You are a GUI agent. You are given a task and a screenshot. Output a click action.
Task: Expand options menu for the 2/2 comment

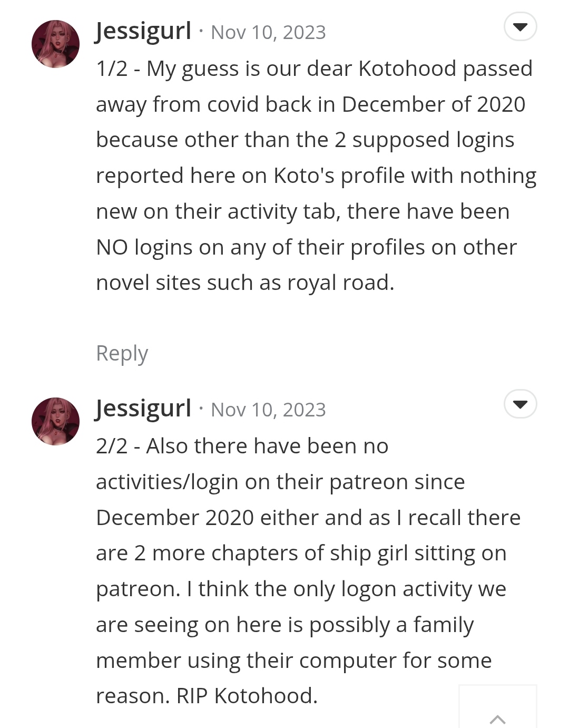tap(520, 404)
